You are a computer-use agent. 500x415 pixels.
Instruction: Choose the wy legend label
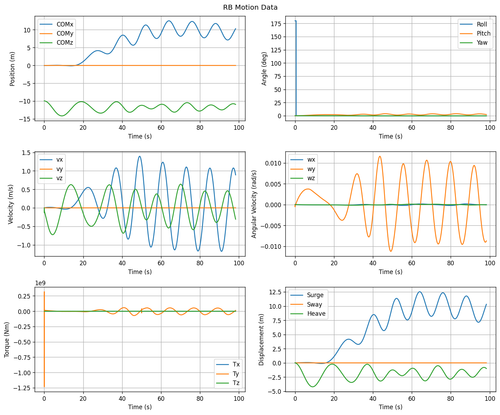click(311, 169)
